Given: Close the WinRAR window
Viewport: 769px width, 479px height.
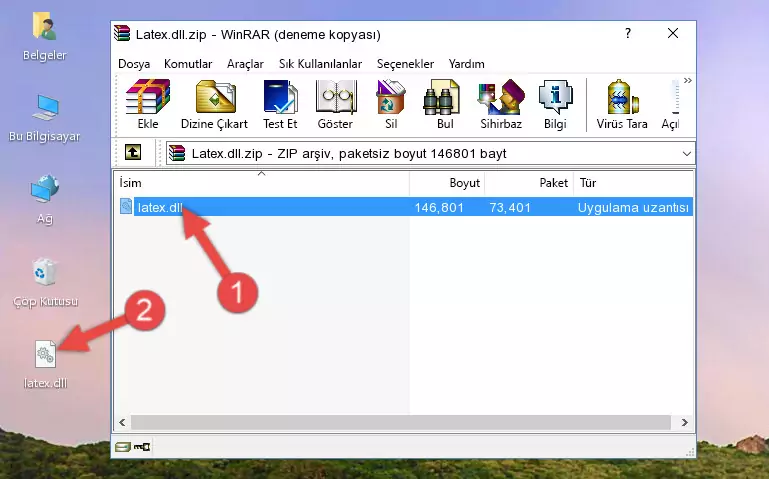Looking at the screenshot, I should tap(673, 33).
